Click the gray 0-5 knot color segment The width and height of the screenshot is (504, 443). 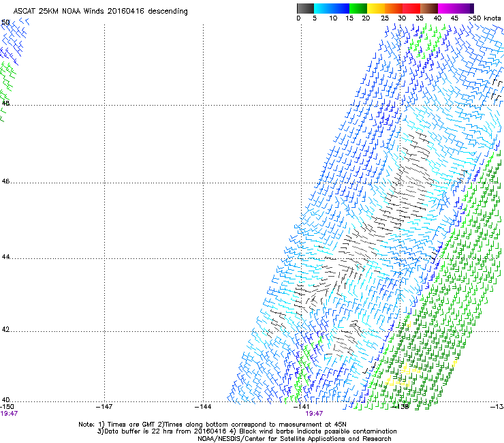305,8
